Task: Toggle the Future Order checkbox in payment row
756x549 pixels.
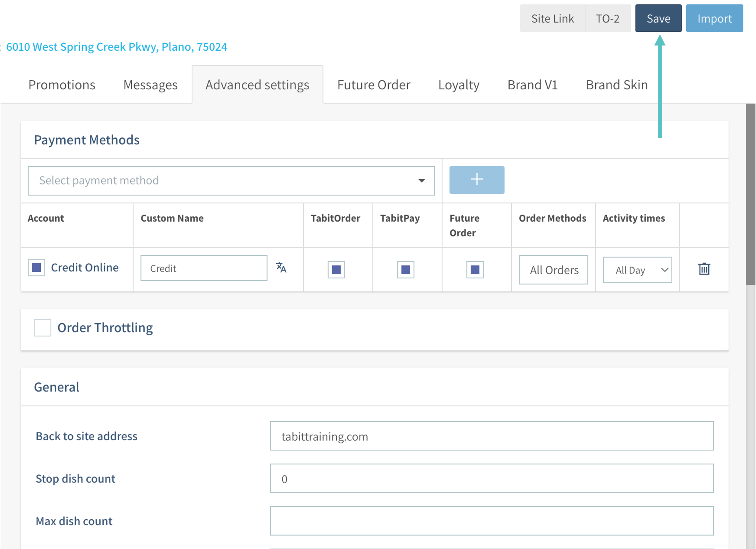Action: pos(475,270)
